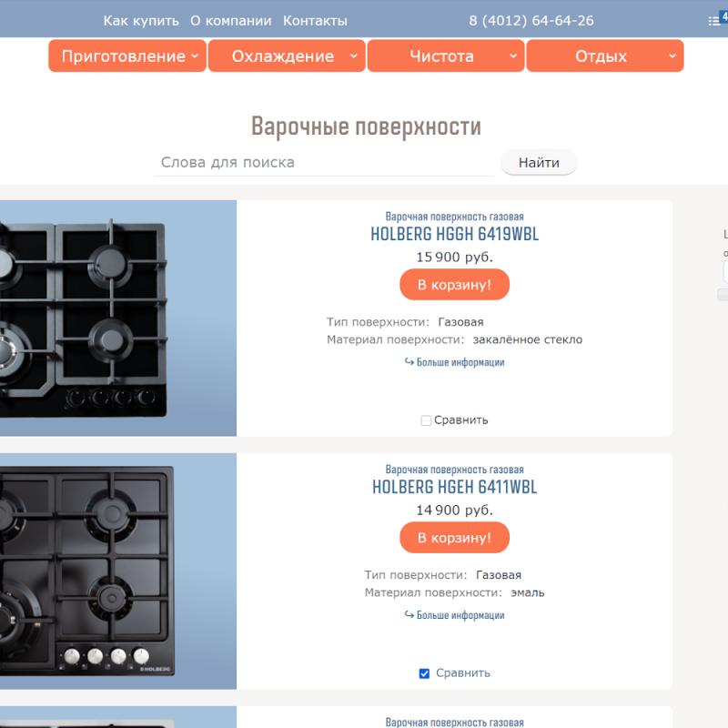This screenshot has height=728, width=728.
Task: Expand the 'Чистота' menu chevron
Action: pos(512,56)
